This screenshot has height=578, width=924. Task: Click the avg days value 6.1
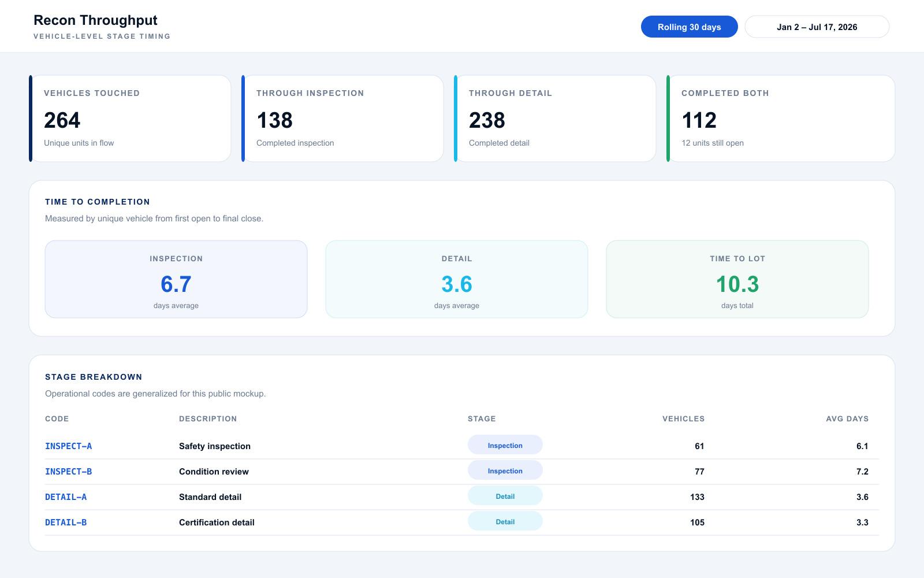click(x=862, y=446)
